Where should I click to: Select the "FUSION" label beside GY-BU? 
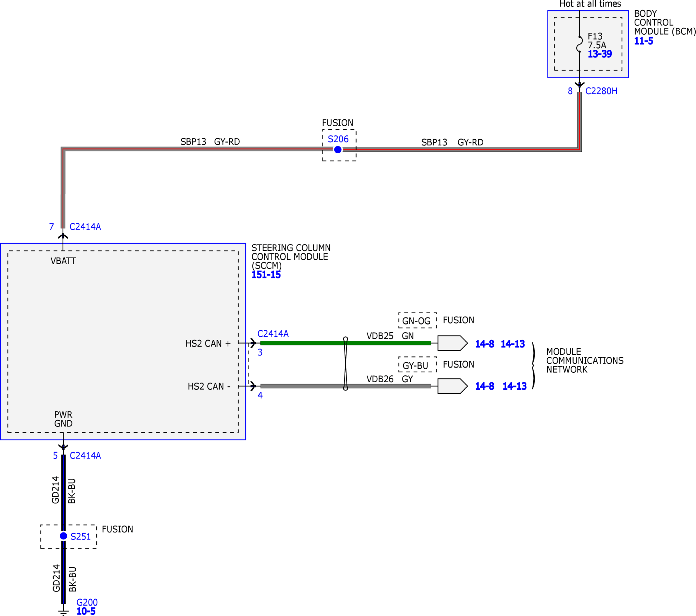(x=458, y=365)
